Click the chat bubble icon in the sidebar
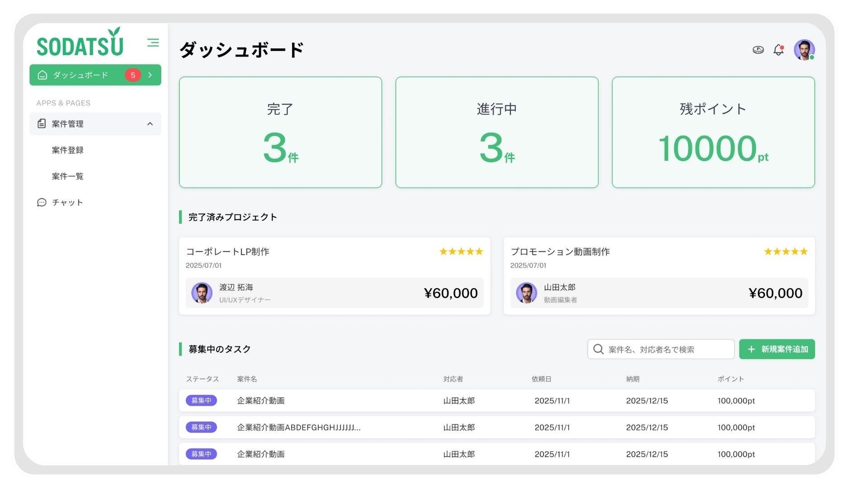 tap(42, 202)
